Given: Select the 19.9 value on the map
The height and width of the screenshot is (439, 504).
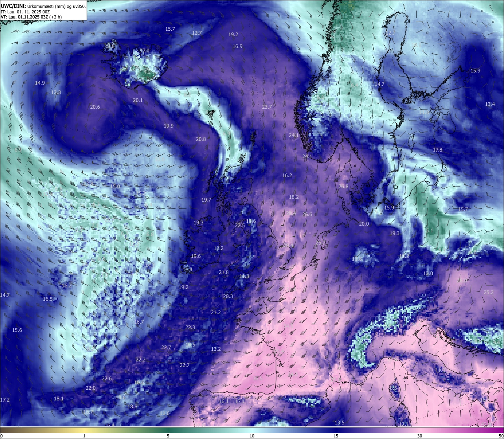Looking at the screenshot, I should (x=169, y=126).
